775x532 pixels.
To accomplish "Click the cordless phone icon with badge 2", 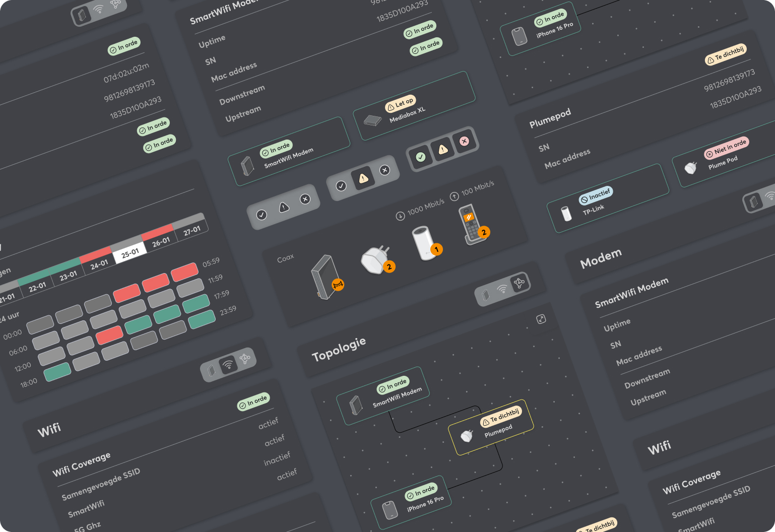I will click(473, 224).
